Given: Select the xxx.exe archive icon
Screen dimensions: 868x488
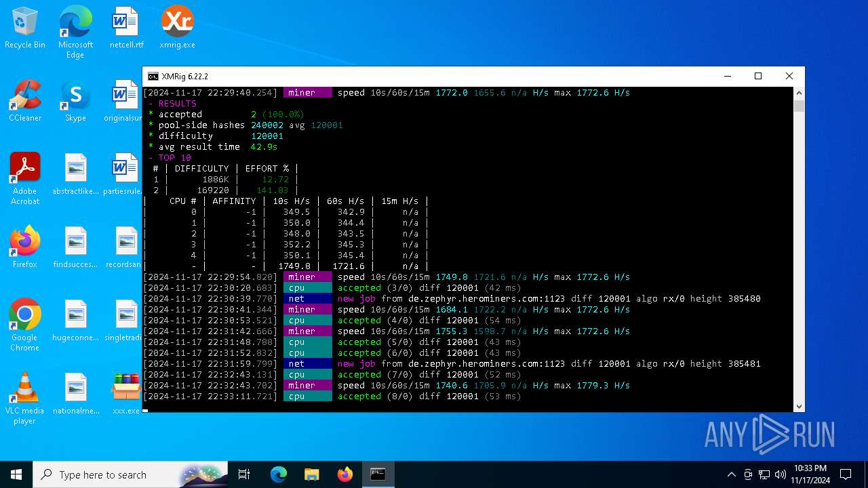Looking at the screenshot, I should (126, 394).
